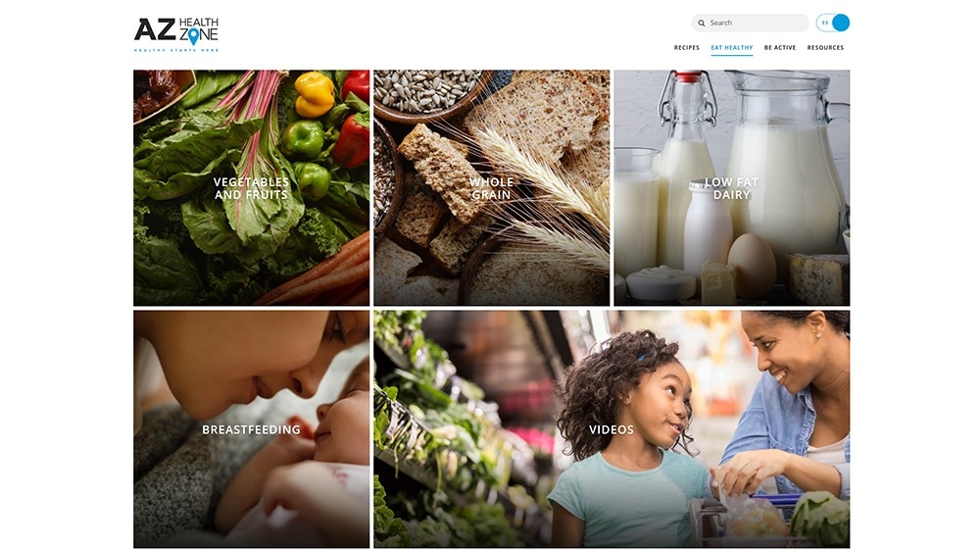This screenshot has width=980, height=551.
Task: Click the large milk pitcher in dairy image
Action: 784,169
